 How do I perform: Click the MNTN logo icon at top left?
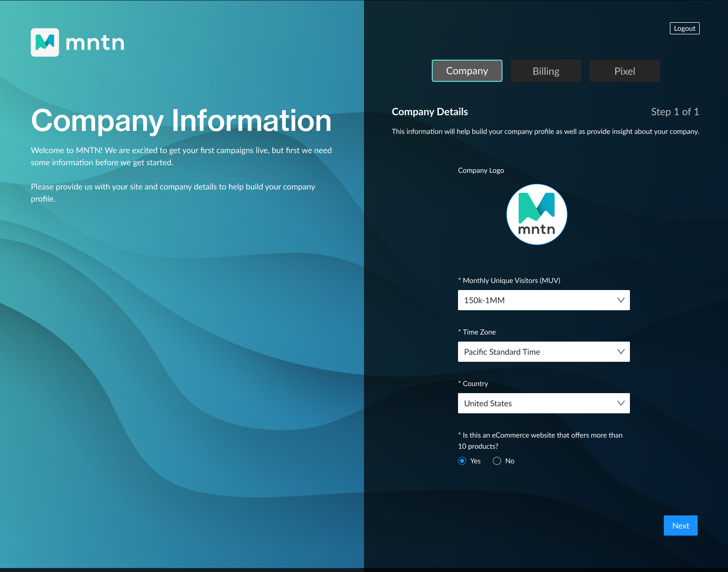pos(45,42)
